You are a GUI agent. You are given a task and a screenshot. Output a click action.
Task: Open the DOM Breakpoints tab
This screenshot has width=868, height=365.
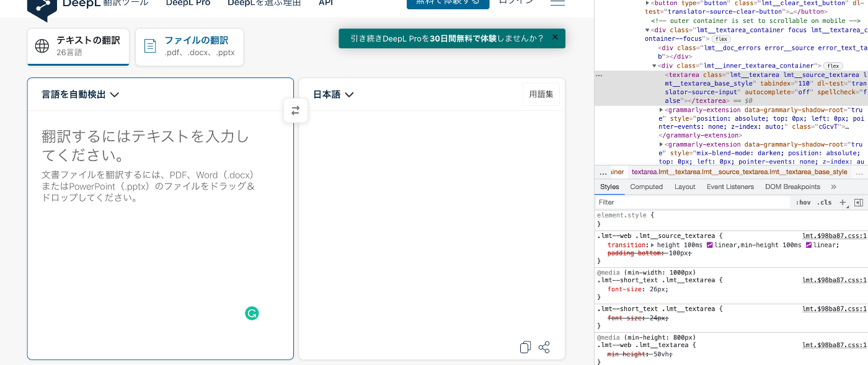(792, 187)
